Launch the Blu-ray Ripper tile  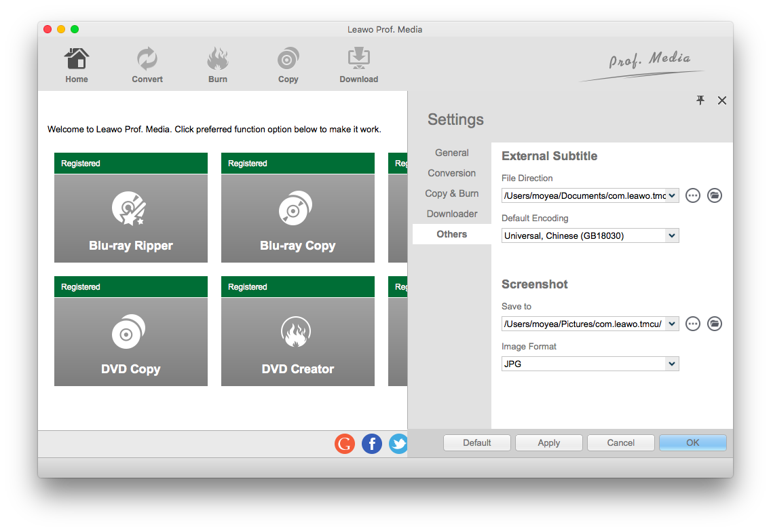pyautogui.click(x=131, y=217)
